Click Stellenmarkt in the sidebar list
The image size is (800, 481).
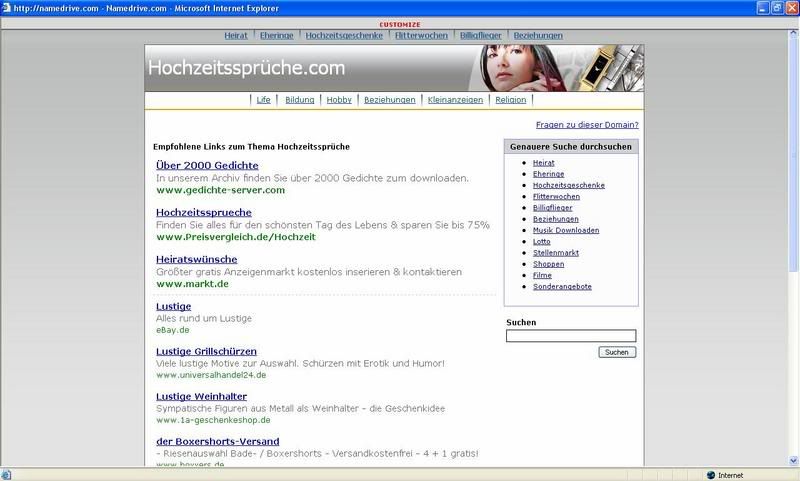point(556,252)
